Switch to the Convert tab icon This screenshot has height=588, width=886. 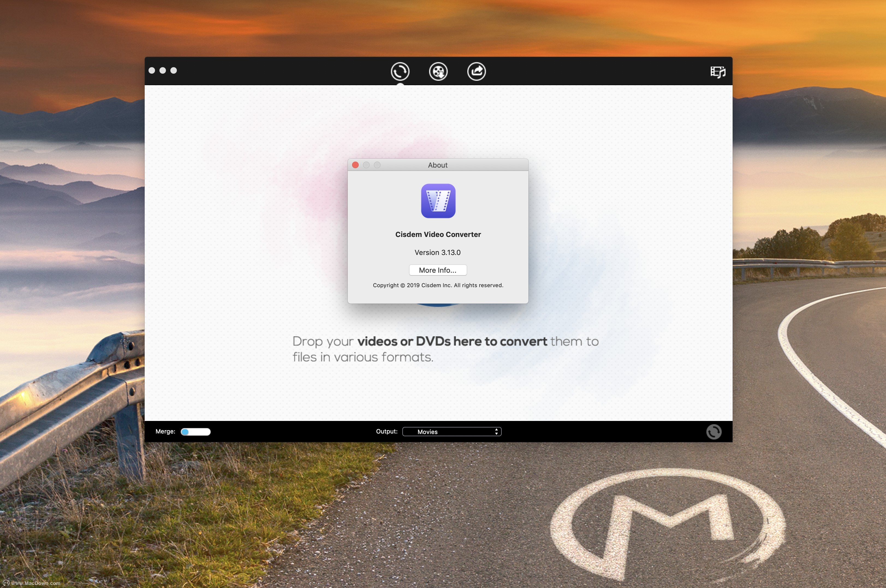pyautogui.click(x=400, y=71)
